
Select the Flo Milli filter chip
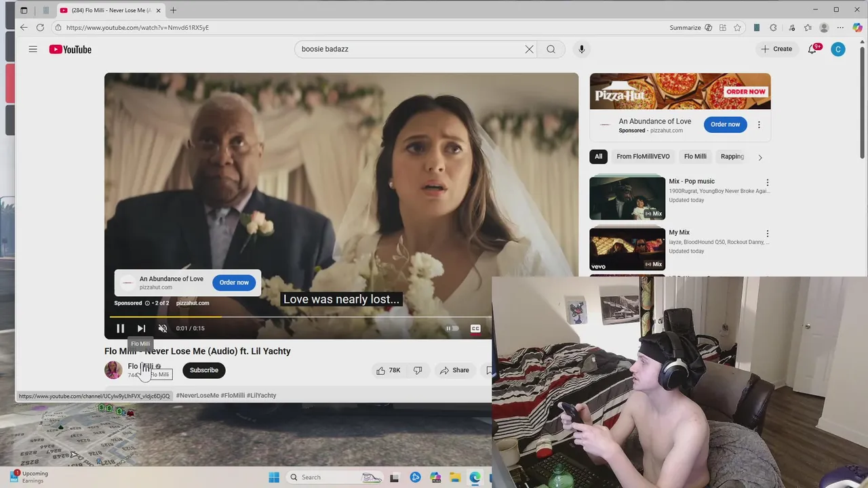click(x=695, y=157)
